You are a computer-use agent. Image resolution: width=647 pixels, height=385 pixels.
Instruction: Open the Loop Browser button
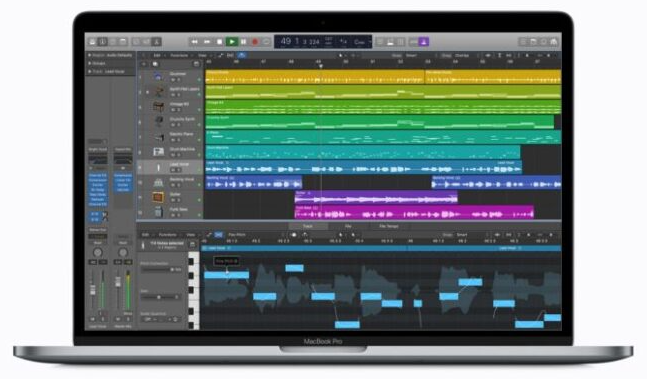pos(544,42)
